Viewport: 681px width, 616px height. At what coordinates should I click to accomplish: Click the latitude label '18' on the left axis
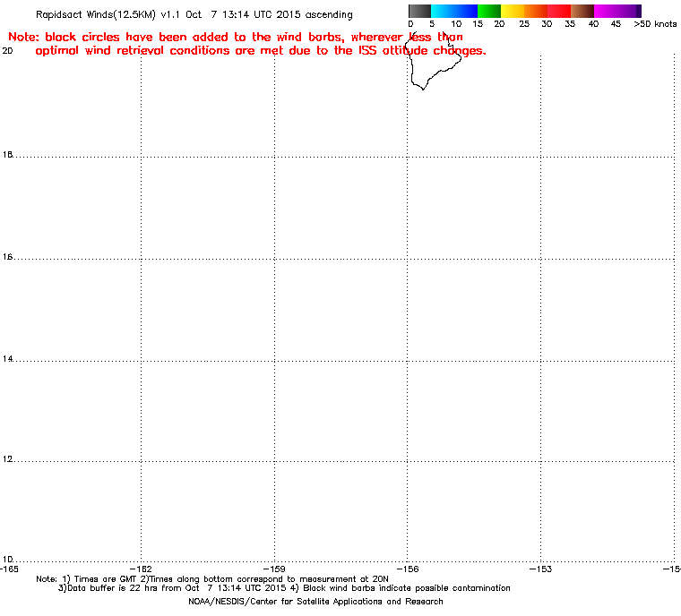[x=8, y=155]
